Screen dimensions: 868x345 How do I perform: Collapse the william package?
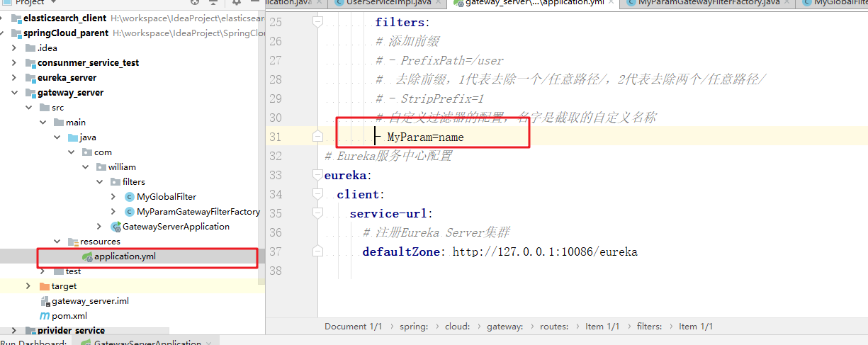(x=85, y=167)
